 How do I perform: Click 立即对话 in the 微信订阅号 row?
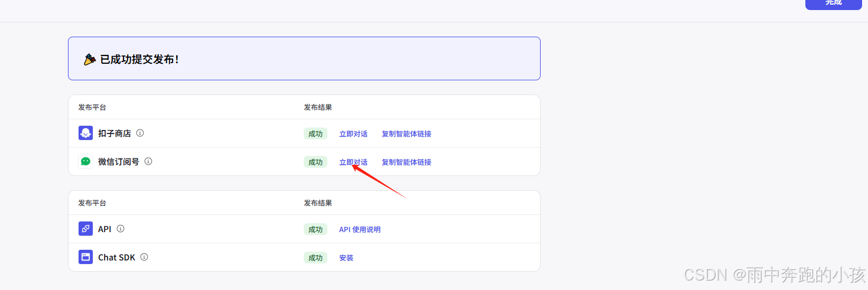(x=353, y=162)
